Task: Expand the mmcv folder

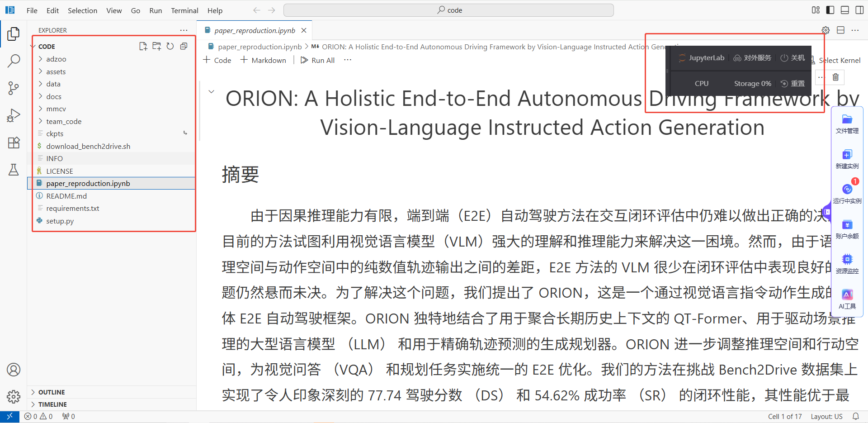Action: (56, 109)
